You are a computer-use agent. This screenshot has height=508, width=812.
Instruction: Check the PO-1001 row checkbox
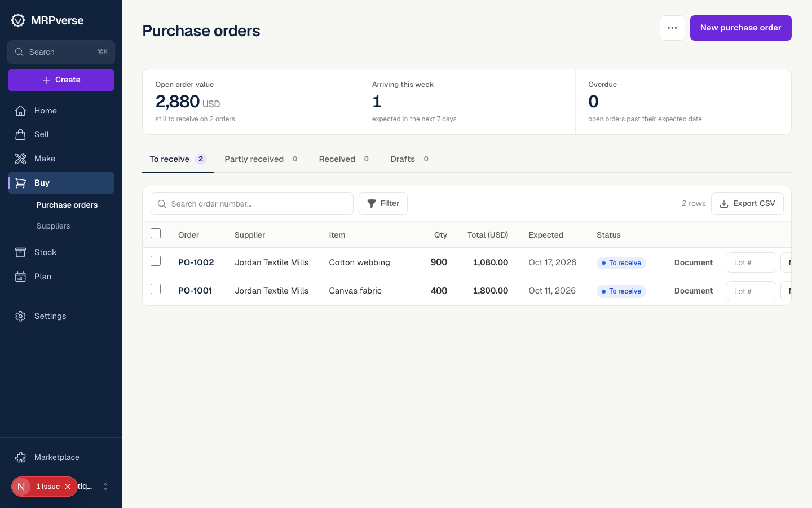[x=156, y=289]
